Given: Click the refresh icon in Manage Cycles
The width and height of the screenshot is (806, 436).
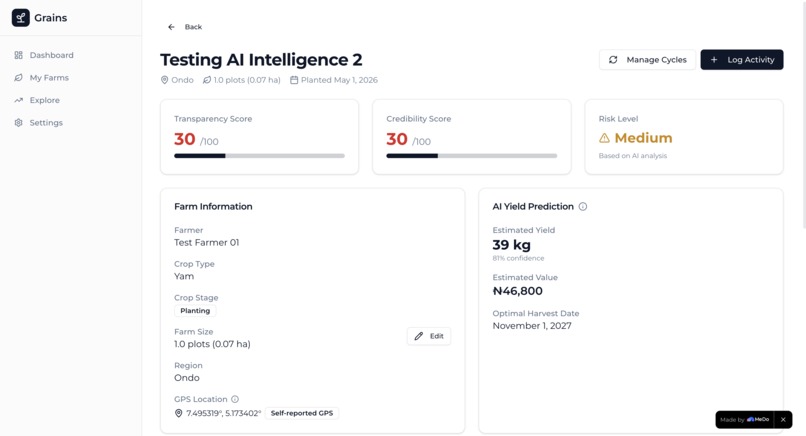Looking at the screenshot, I should (613, 60).
